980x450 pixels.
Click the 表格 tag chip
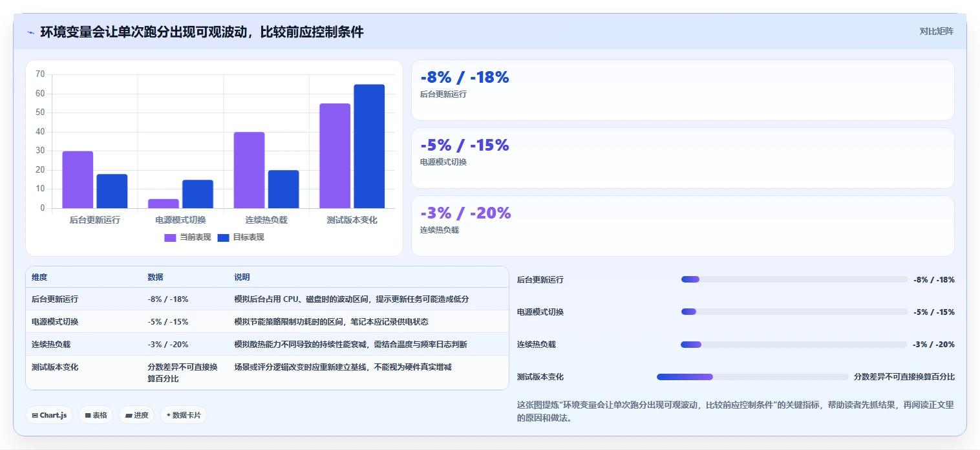coord(96,415)
